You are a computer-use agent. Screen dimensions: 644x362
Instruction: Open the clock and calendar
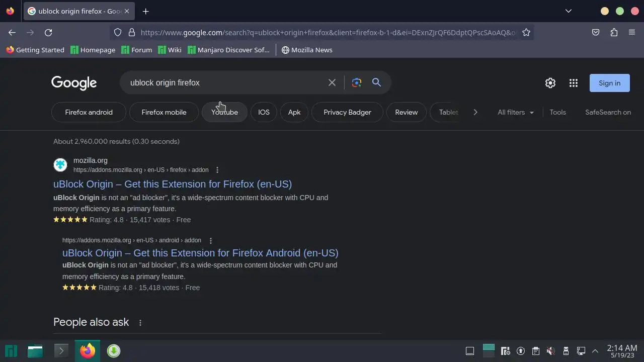(x=622, y=351)
